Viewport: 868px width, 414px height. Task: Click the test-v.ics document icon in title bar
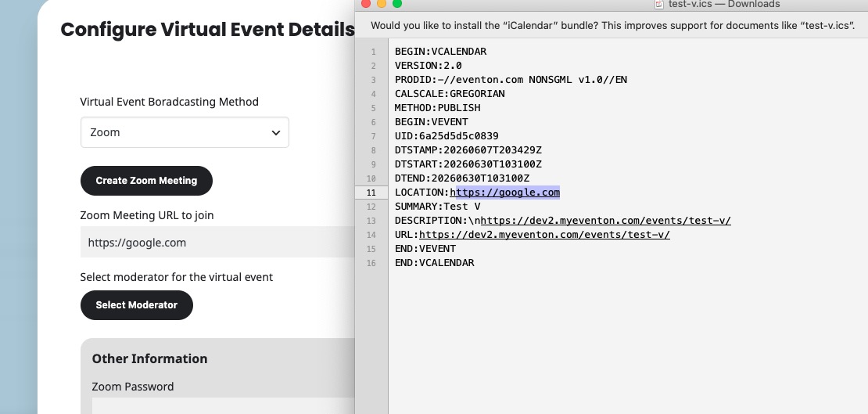[x=658, y=4]
